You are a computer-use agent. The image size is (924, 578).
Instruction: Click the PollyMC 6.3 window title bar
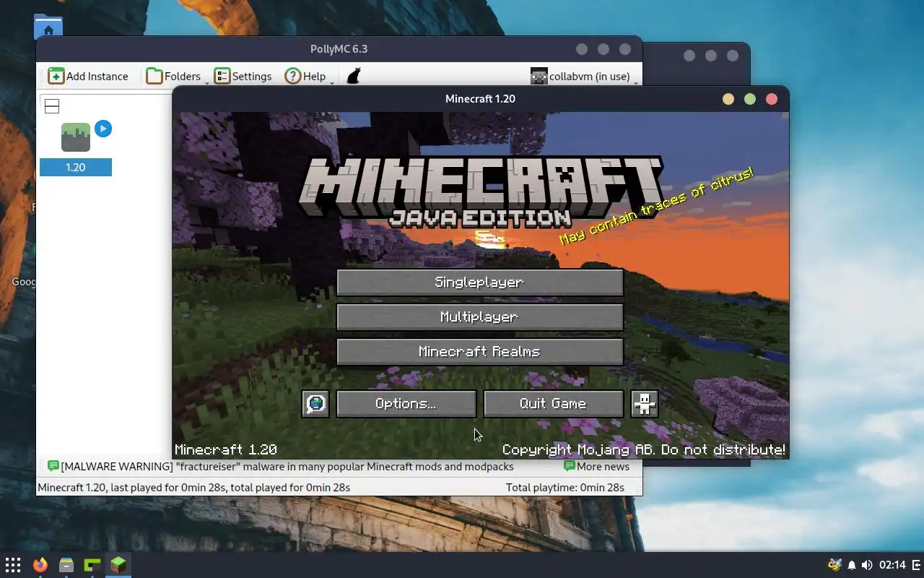pyautogui.click(x=339, y=49)
